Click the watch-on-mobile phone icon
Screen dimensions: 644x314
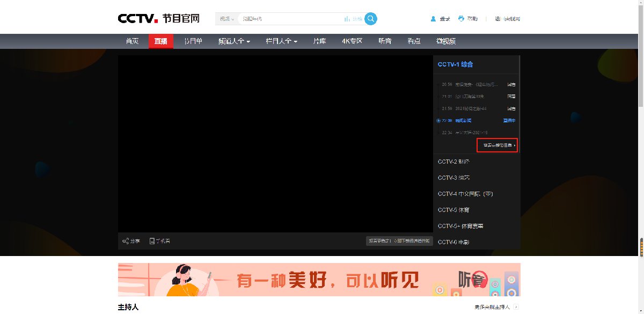coord(152,241)
